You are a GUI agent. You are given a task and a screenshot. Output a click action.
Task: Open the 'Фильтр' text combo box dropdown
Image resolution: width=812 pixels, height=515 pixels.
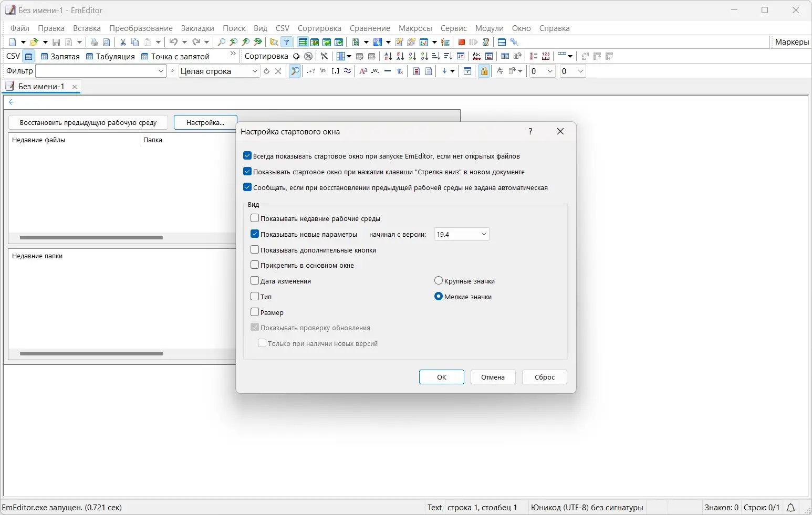tap(161, 71)
